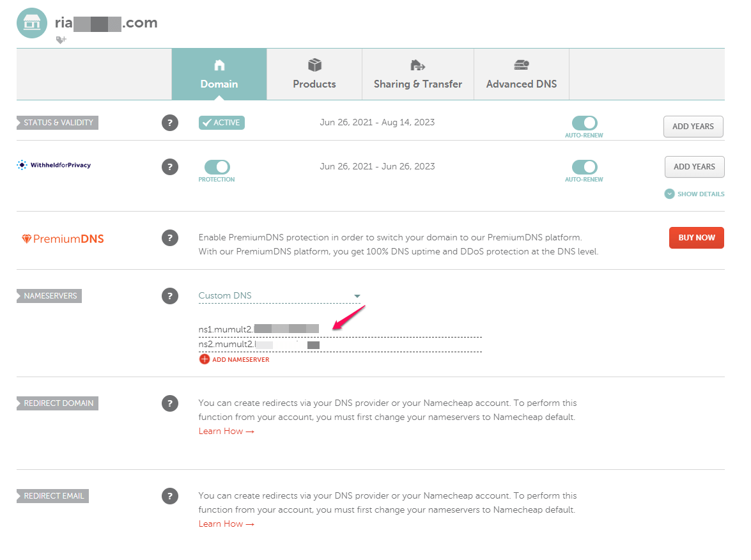This screenshot has height=560, width=751.
Task: Open help for Status & Validity
Action: pyautogui.click(x=170, y=123)
